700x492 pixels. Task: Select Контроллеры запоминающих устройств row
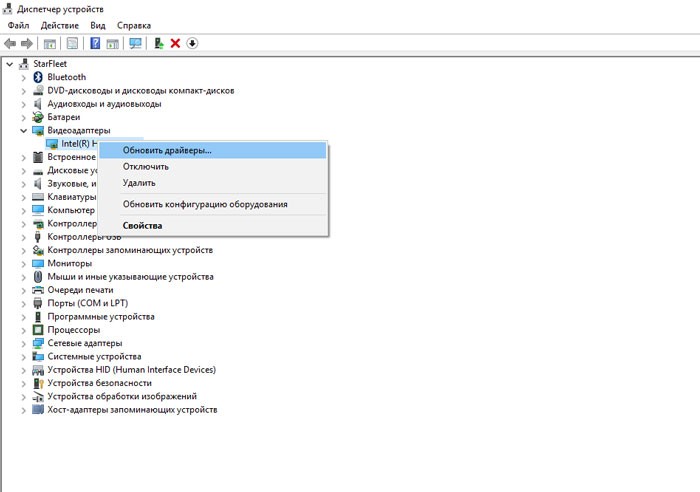click(x=130, y=250)
